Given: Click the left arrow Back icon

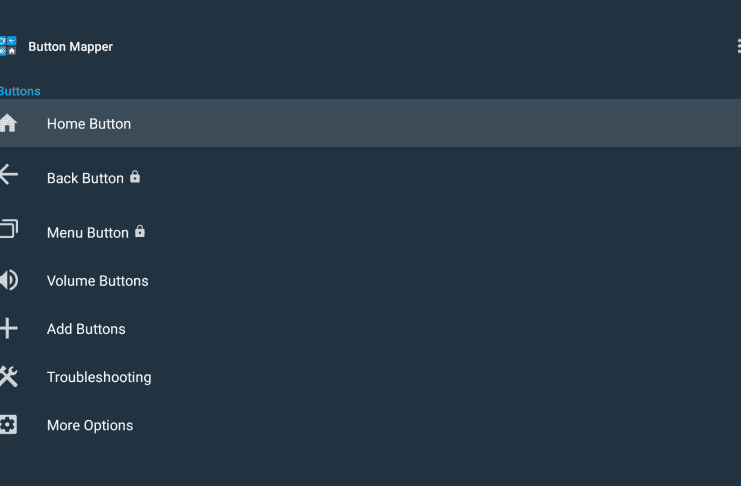Looking at the screenshot, I should point(9,174).
